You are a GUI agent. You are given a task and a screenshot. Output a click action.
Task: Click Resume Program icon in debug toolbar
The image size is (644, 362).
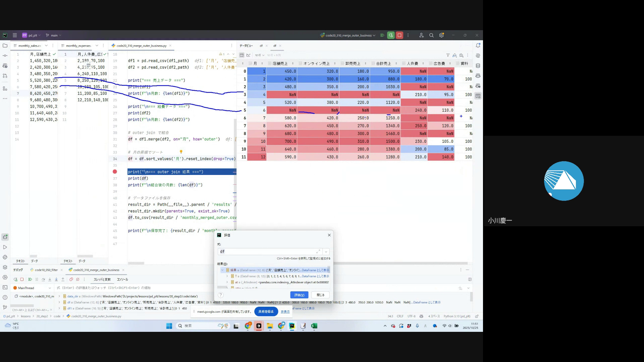click(30, 279)
